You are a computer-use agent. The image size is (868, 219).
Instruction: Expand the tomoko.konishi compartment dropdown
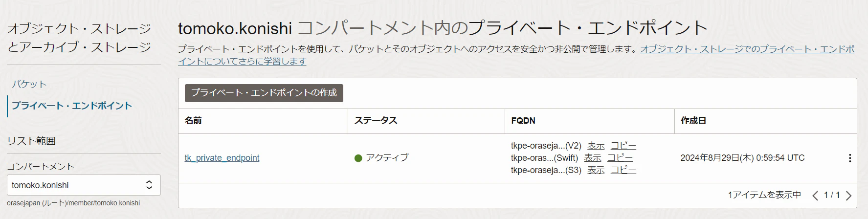(84, 185)
